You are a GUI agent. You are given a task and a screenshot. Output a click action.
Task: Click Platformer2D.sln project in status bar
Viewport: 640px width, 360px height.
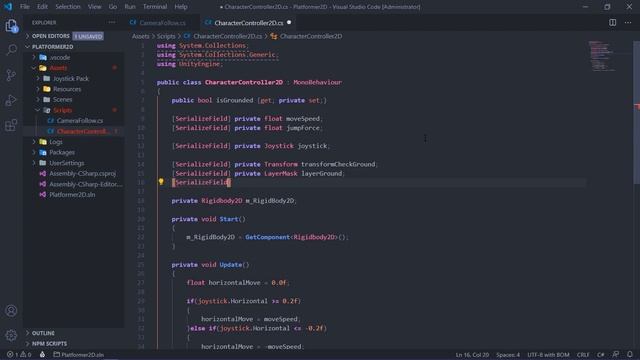click(x=79, y=355)
